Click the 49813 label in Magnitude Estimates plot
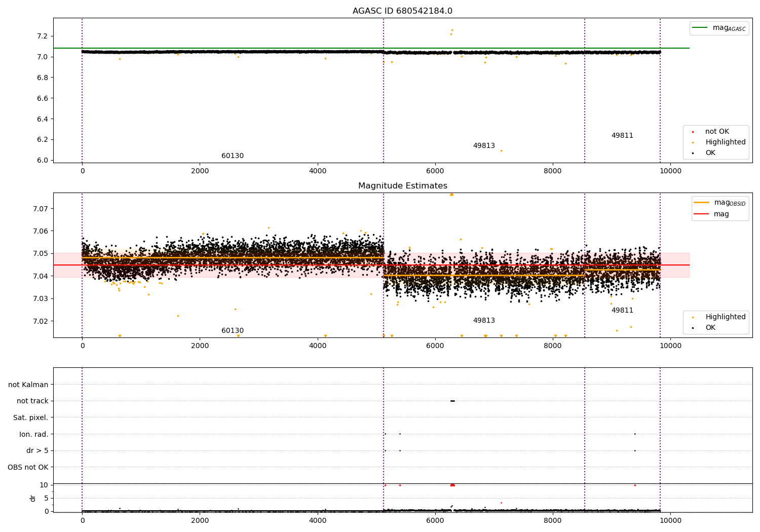This screenshot has height=532, width=760. coord(484,321)
